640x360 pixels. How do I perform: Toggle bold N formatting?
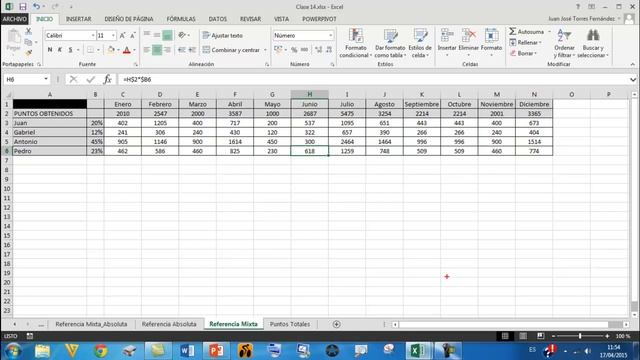pos(50,50)
